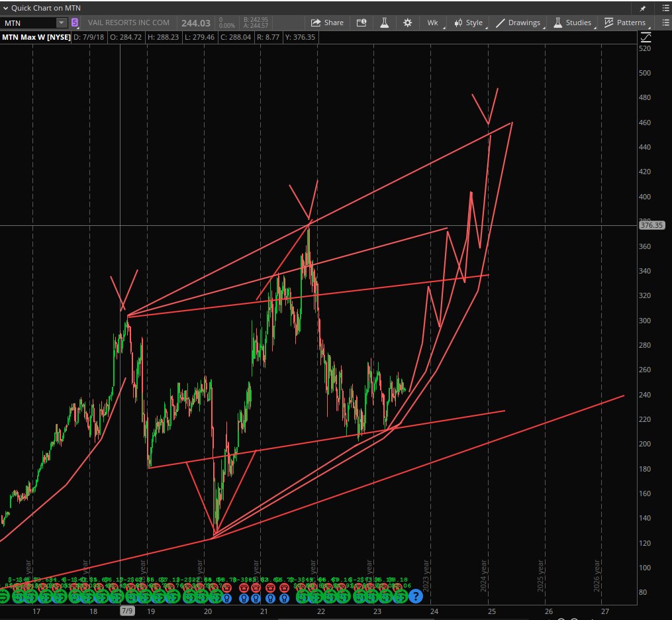
Task: Click the MTN symbol input field
Action: coord(28,23)
